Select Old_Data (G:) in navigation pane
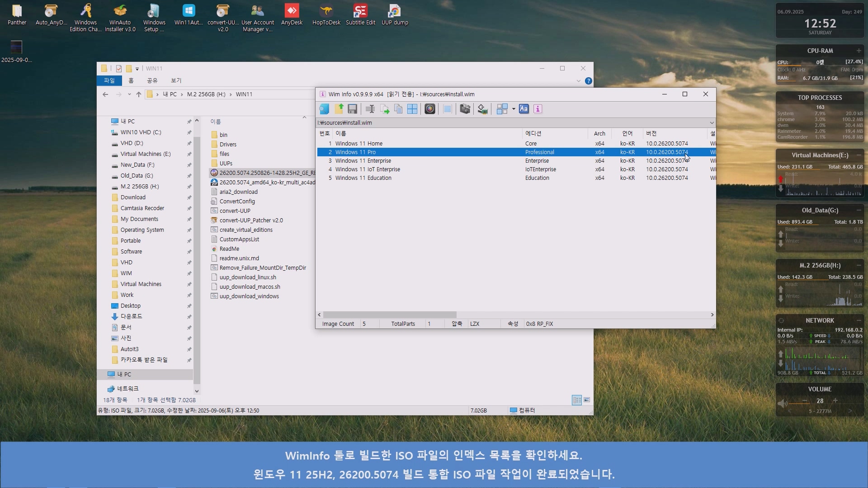868x488 pixels. (x=137, y=176)
